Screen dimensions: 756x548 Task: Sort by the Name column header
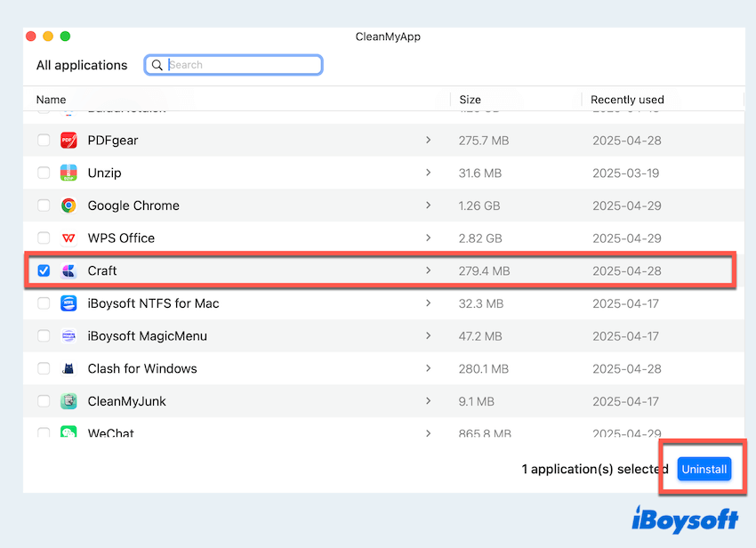(x=51, y=100)
